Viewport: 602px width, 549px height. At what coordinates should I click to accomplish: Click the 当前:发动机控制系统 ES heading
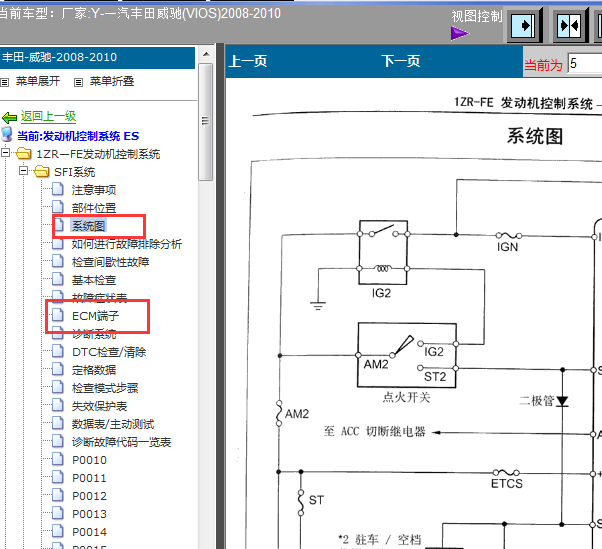pos(78,136)
